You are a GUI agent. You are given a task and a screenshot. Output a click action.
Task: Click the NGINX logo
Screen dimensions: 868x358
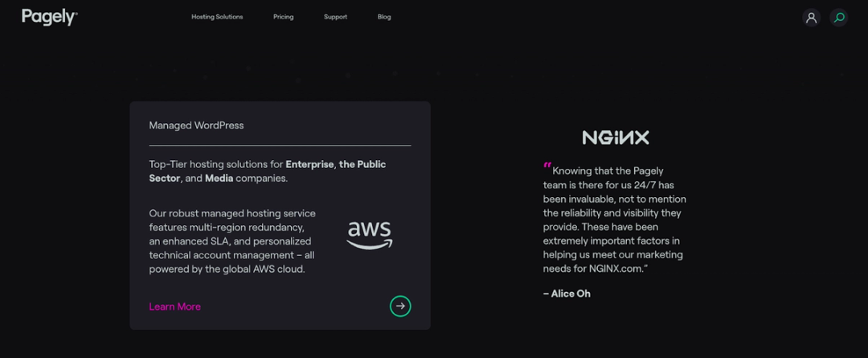[x=615, y=138]
